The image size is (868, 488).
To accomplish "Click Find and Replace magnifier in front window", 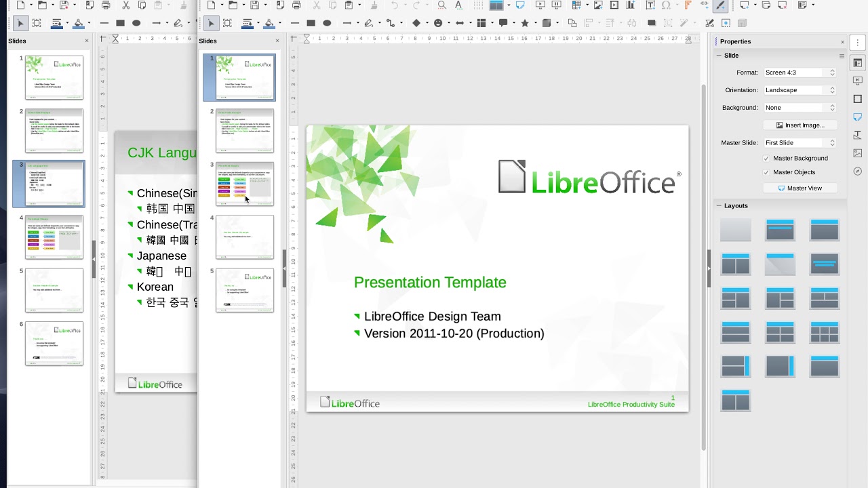I will click(x=442, y=5).
